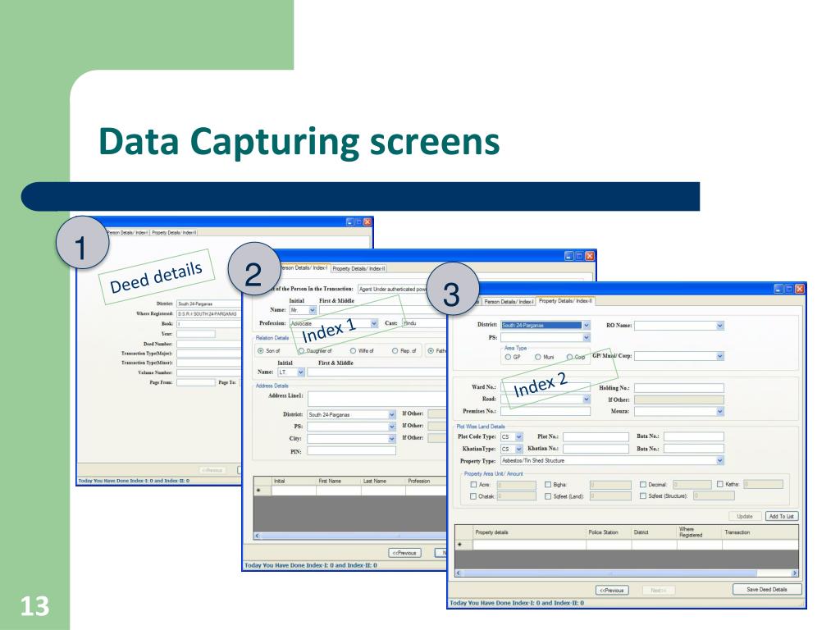Screen dimensions: 840x630
Task: Expand the Property Type dropdown
Action: pos(720,461)
